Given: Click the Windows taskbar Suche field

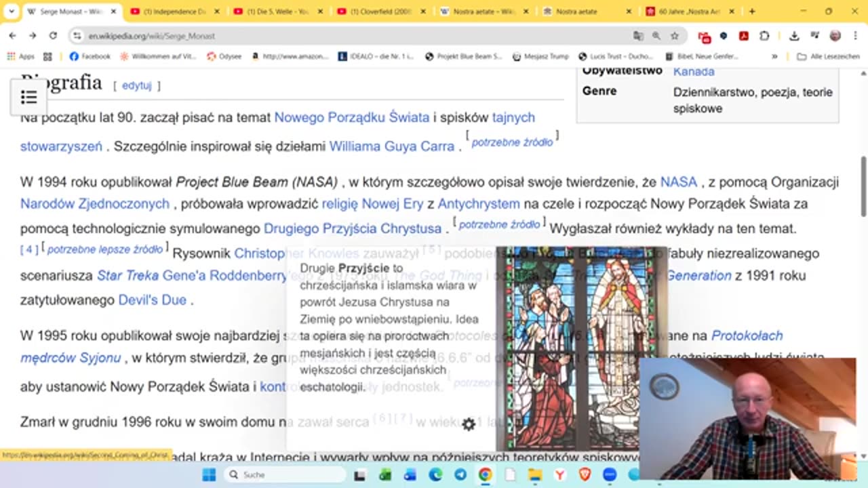Looking at the screenshot, I should [284, 474].
